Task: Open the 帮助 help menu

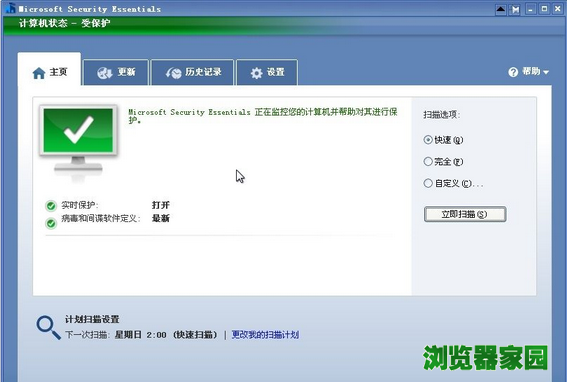Action: point(528,72)
